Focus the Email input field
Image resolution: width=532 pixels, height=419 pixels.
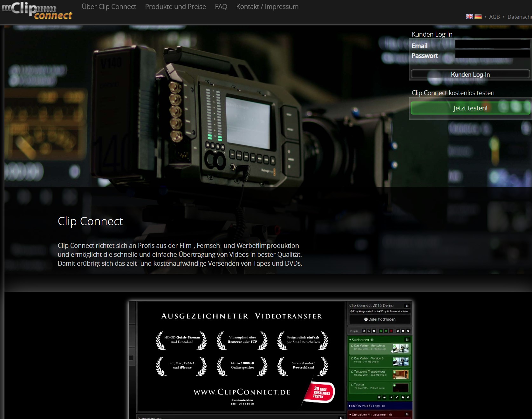click(x=493, y=44)
